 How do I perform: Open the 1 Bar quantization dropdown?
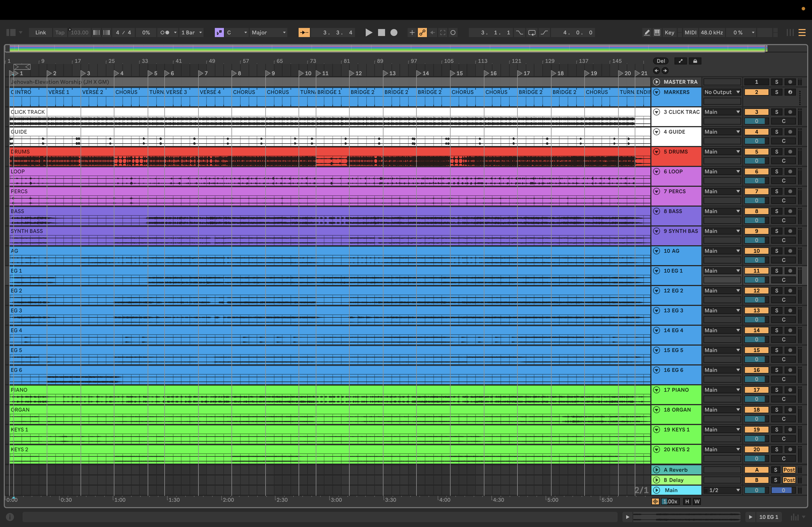coord(192,32)
